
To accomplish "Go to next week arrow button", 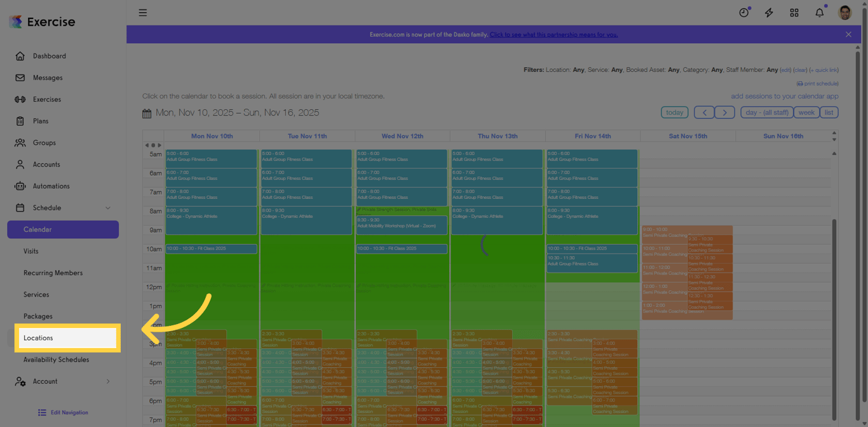I will click(725, 112).
